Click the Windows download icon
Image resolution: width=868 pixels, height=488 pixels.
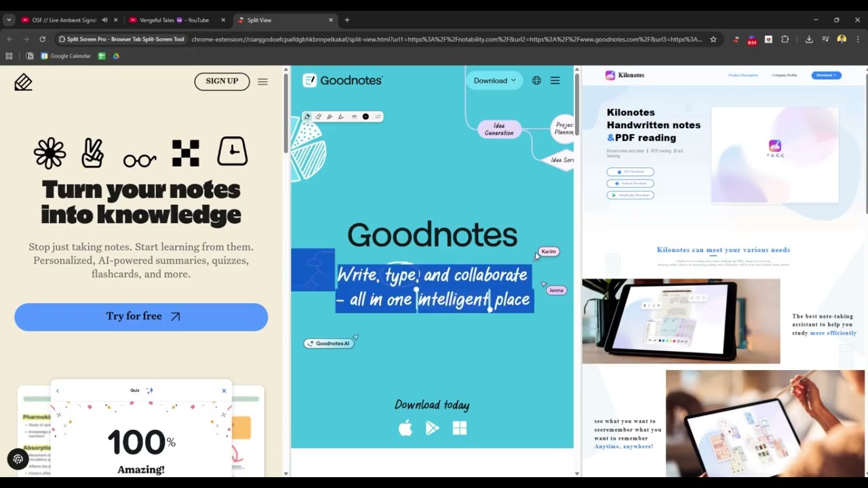[460, 428]
